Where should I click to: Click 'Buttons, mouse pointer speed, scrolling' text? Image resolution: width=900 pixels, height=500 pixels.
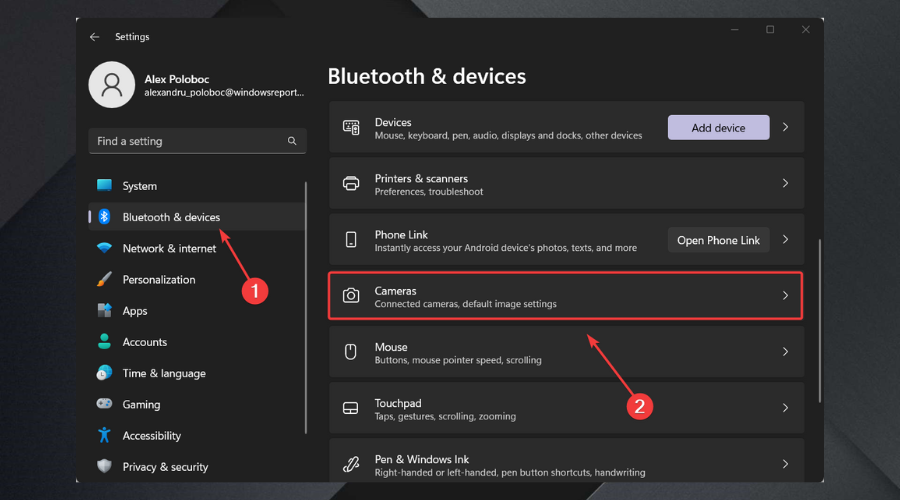(458, 360)
